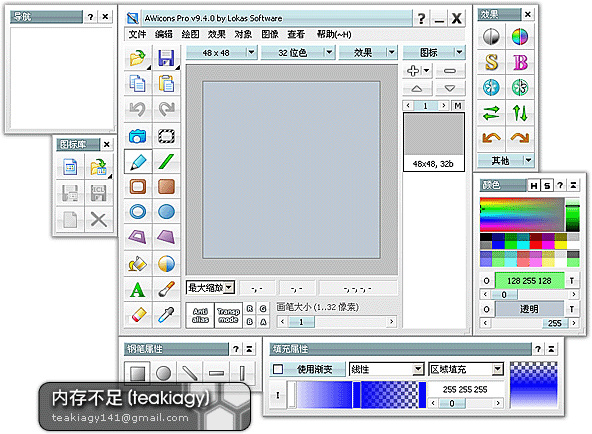Viewport: 592px width, 434px height.
Task: Select the green Line tool
Action: tap(166, 162)
